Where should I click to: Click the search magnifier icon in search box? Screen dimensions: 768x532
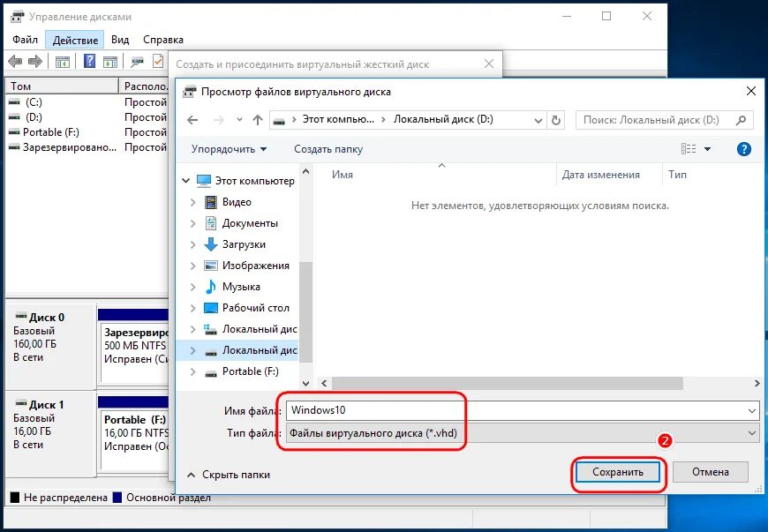(741, 120)
